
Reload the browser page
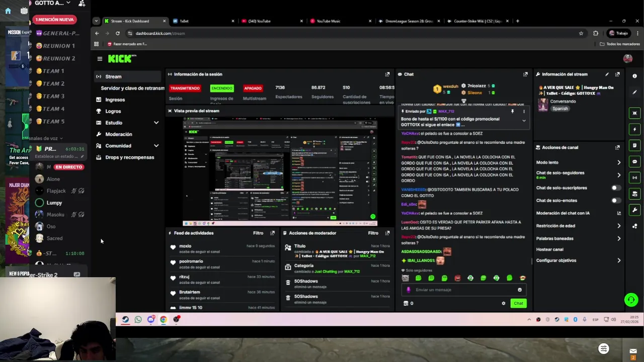pos(117,33)
